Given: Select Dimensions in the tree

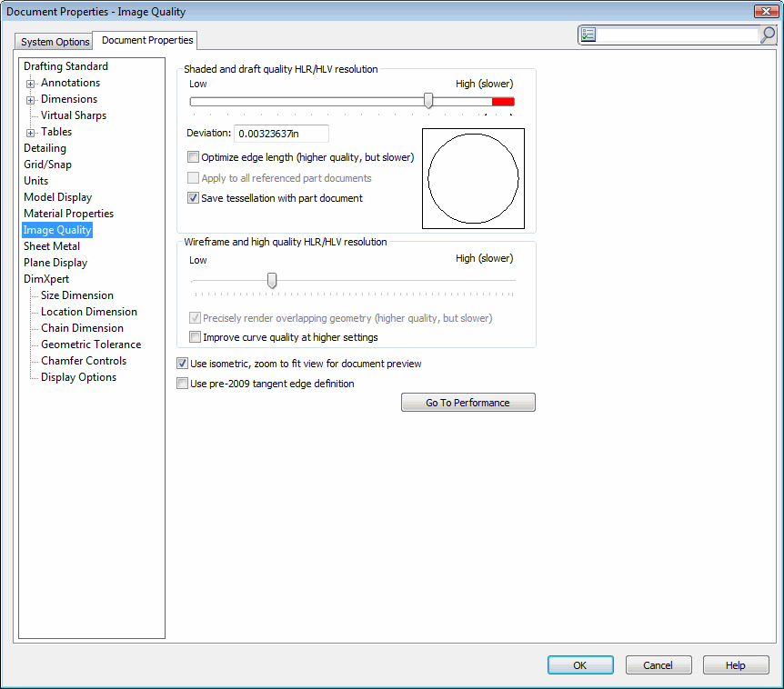Looking at the screenshot, I should pyautogui.click(x=69, y=99).
